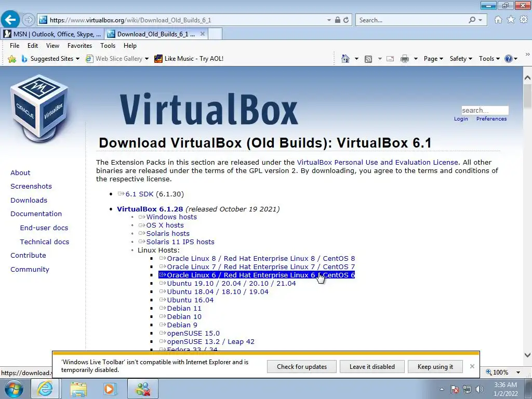Open Windows hosts download link
Viewport: 532px width, 399px height.
tap(171, 217)
